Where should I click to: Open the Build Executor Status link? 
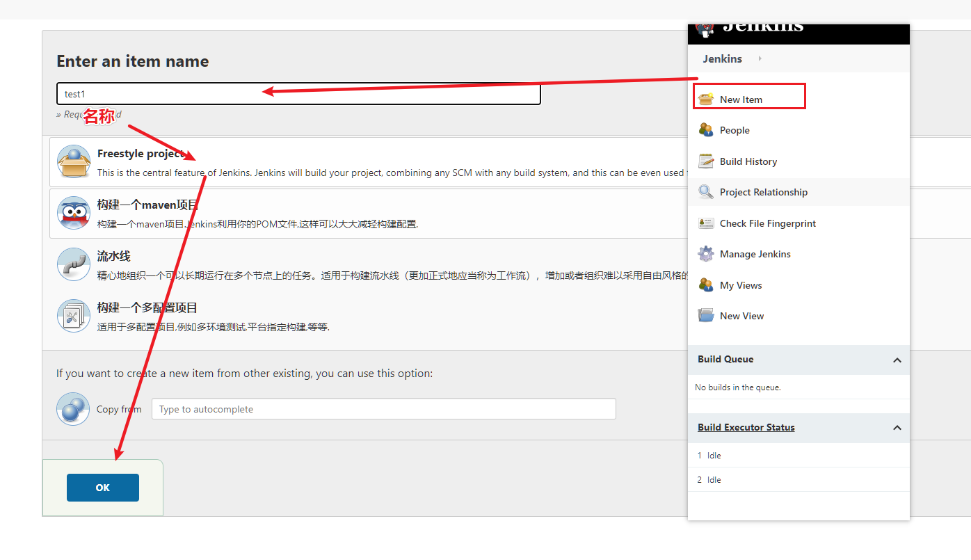746,427
